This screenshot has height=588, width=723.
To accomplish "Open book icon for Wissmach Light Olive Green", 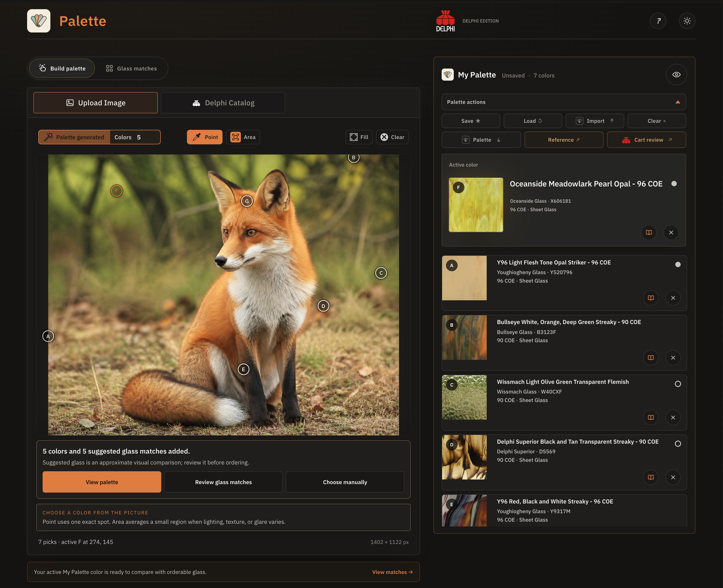I will tap(651, 417).
